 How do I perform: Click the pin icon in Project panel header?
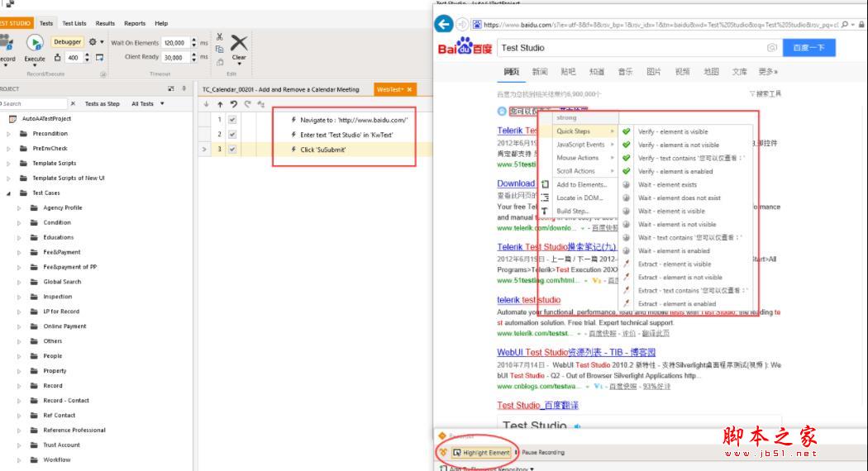click(184, 88)
